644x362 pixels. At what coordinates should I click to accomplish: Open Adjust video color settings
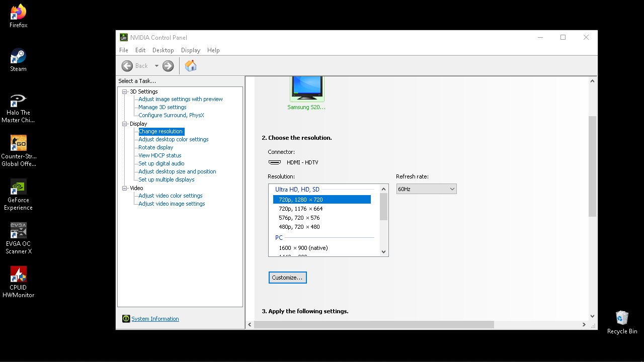(x=171, y=196)
